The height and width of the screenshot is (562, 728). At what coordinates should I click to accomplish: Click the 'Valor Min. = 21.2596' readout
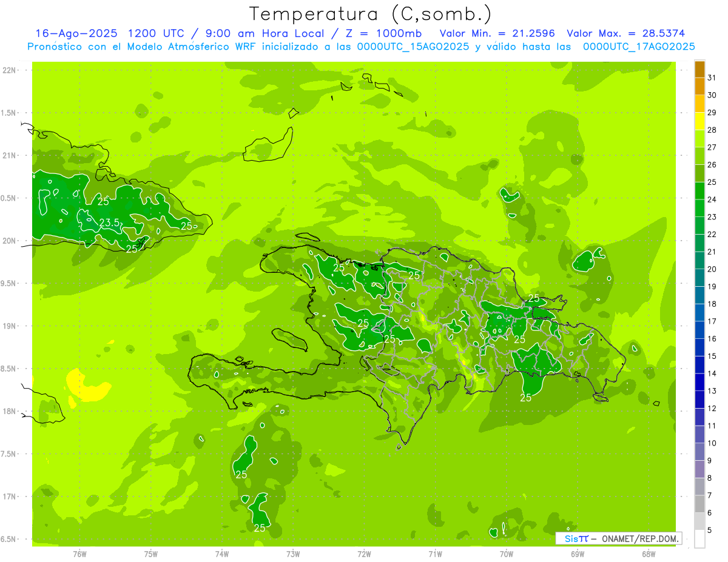[x=497, y=33]
